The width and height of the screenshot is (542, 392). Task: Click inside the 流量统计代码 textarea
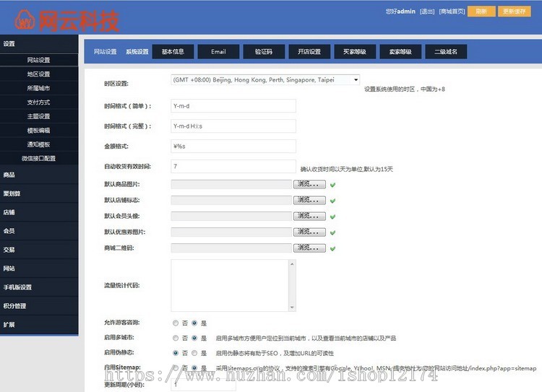pyautogui.click(x=230, y=286)
